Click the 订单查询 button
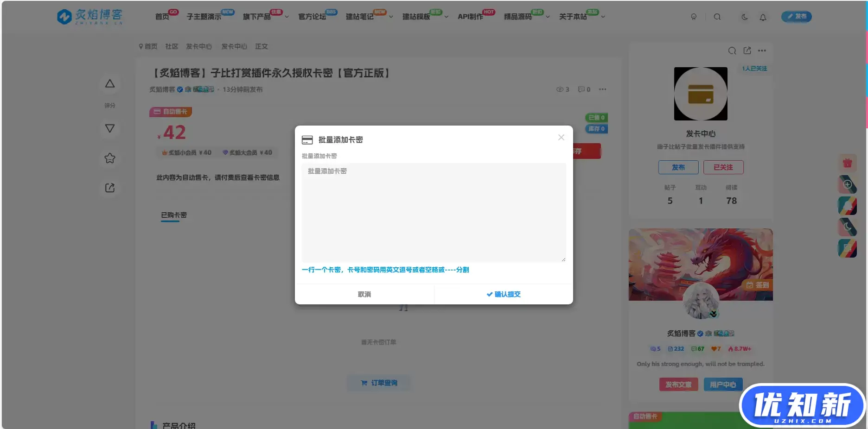The height and width of the screenshot is (429, 868). (378, 383)
